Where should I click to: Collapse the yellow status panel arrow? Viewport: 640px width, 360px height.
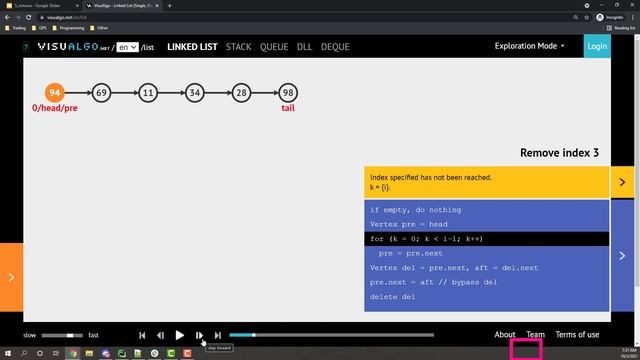tap(622, 182)
